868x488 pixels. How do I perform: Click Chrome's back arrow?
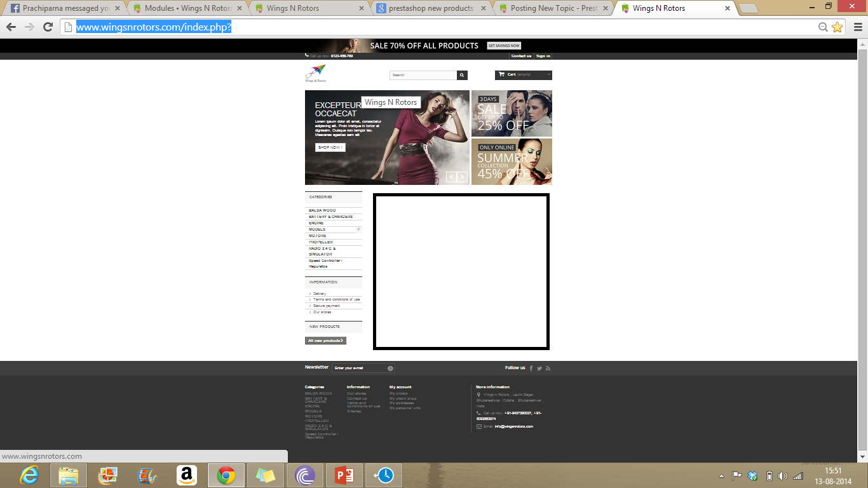pyautogui.click(x=11, y=27)
